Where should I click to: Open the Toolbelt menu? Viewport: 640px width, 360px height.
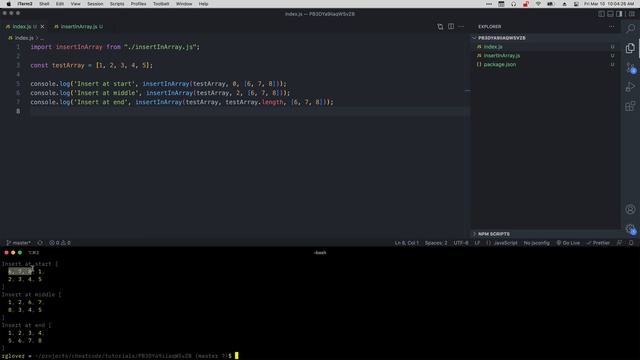click(x=161, y=4)
